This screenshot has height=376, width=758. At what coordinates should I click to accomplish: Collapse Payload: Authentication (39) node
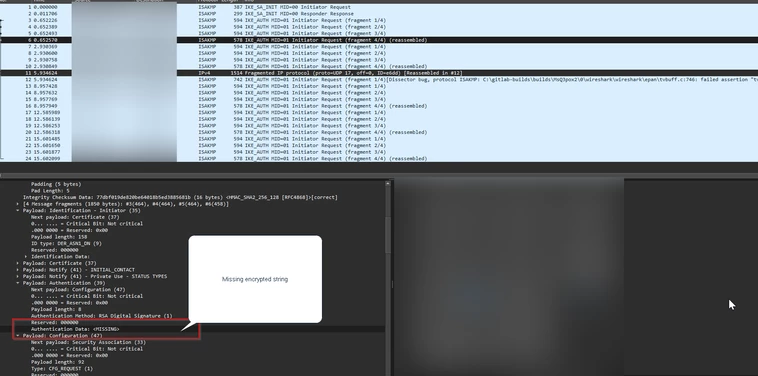(18, 283)
